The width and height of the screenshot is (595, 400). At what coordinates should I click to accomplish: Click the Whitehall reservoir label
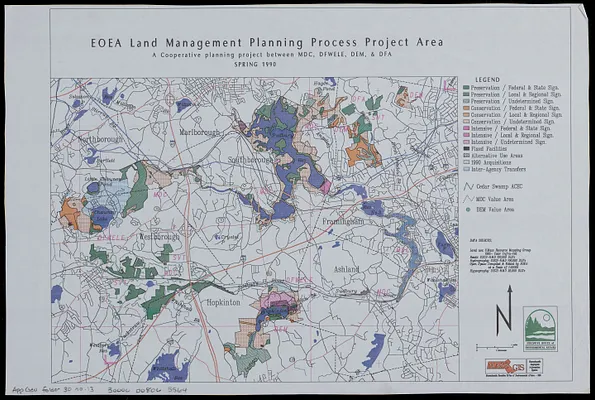[164, 369]
